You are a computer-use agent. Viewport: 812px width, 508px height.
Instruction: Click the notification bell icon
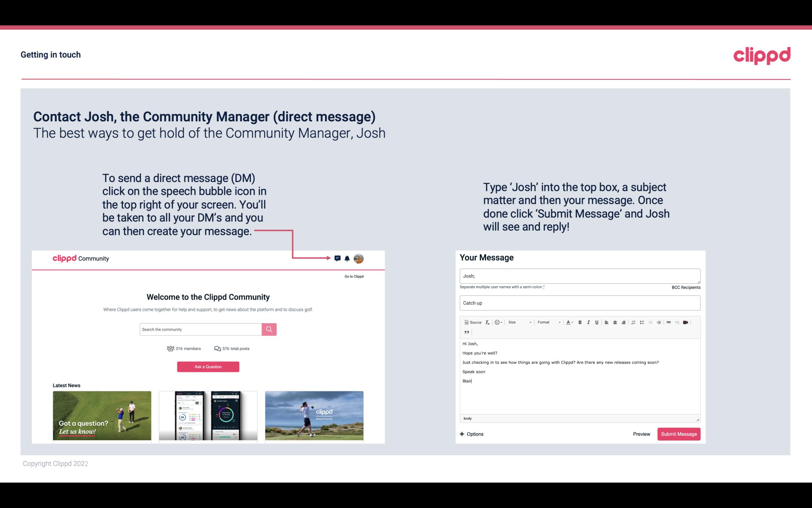tap(347, 258)
